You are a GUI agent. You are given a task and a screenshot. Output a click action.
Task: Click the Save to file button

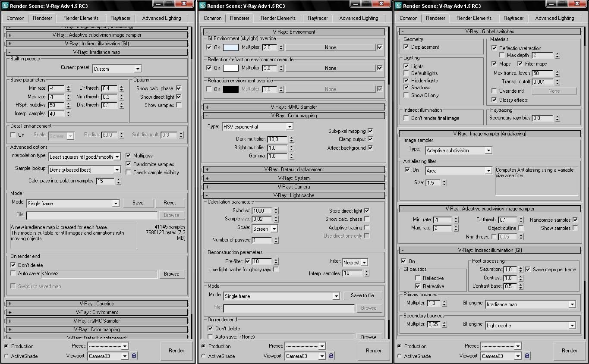click(x=362, y=295)
